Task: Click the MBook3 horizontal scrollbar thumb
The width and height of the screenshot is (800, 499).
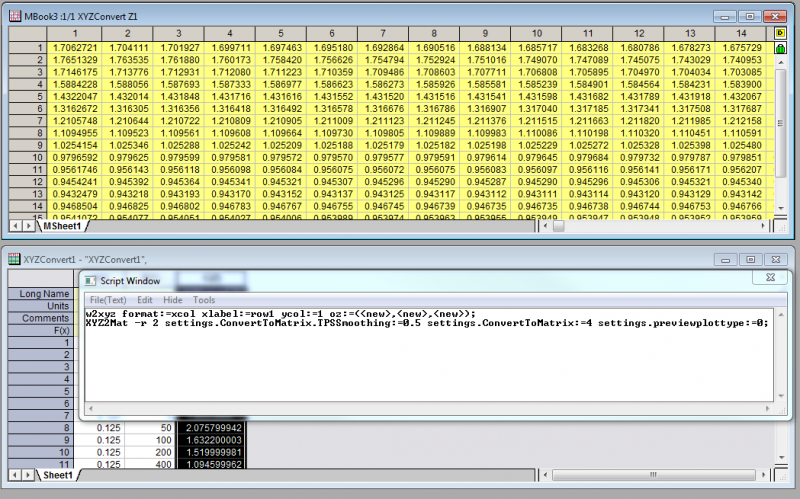Action: [x=559, y=226]
